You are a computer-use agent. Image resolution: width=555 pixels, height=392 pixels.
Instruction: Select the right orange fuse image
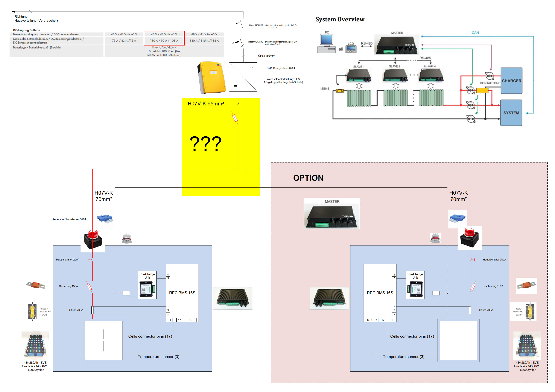[527, 286]
